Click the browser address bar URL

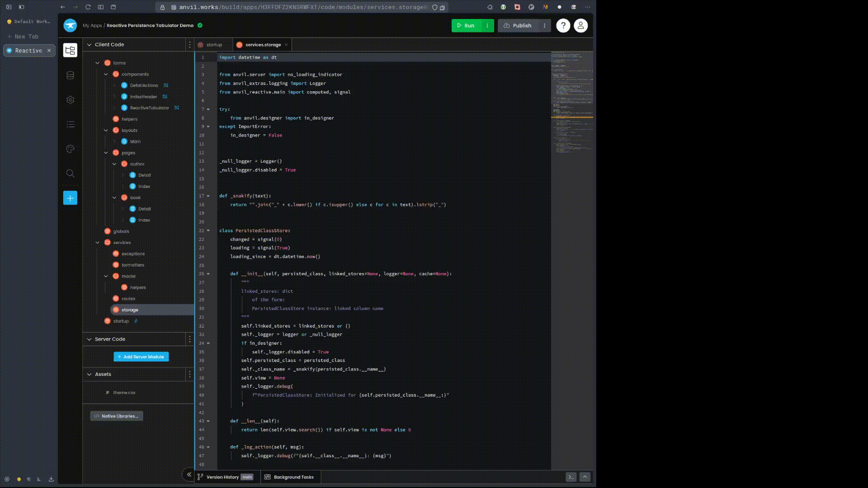[x=302, y=7]
